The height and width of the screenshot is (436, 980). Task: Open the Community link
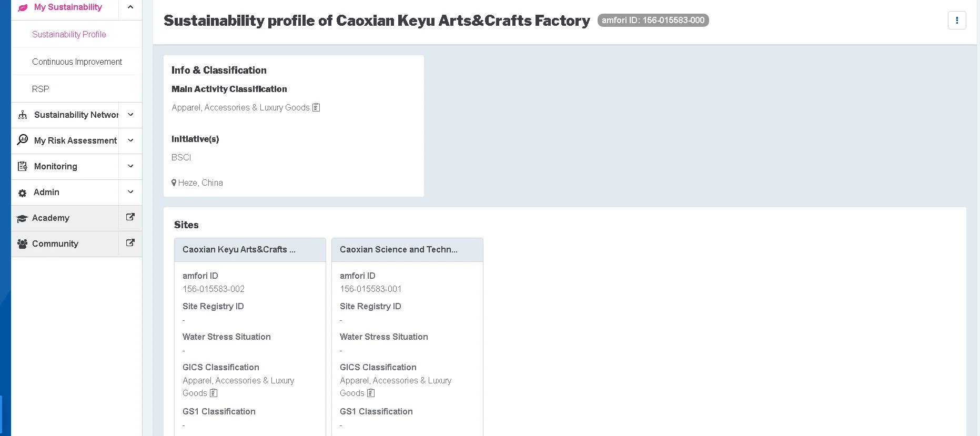coord(55,244)
